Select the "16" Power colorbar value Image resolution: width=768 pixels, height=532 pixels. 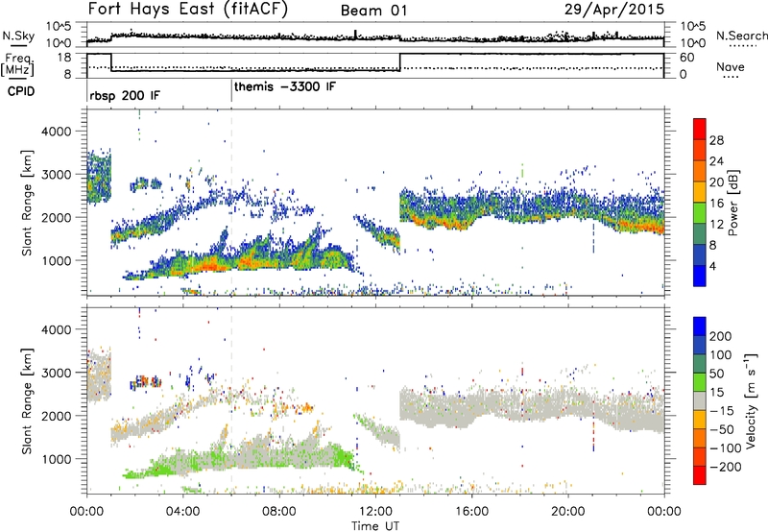click(x=716, y=204)
